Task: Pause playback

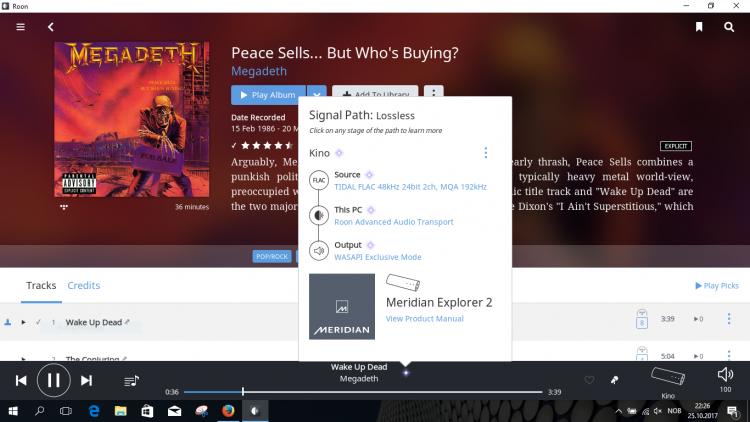Action: [x=54, y=380]
